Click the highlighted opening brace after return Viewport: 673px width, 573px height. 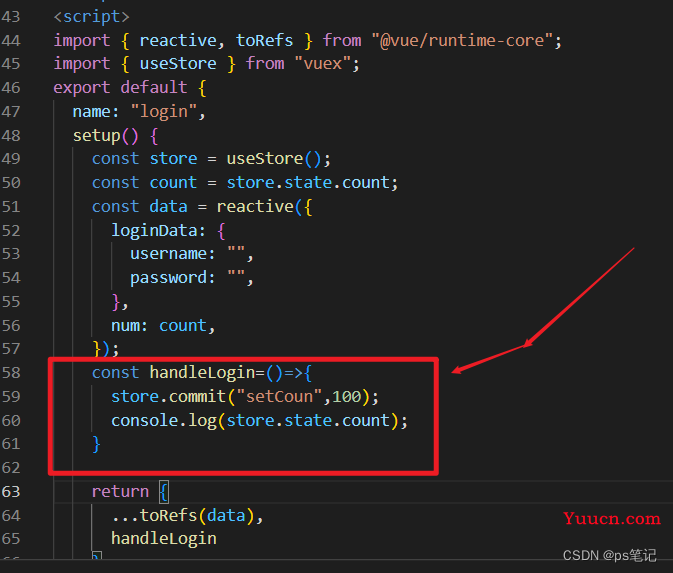164,492
